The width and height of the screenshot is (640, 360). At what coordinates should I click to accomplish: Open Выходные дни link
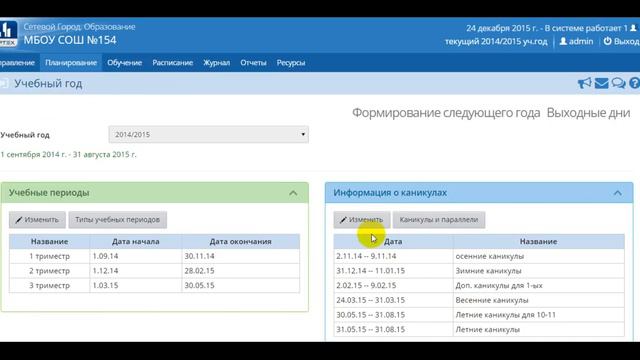[x=588, y=113]
